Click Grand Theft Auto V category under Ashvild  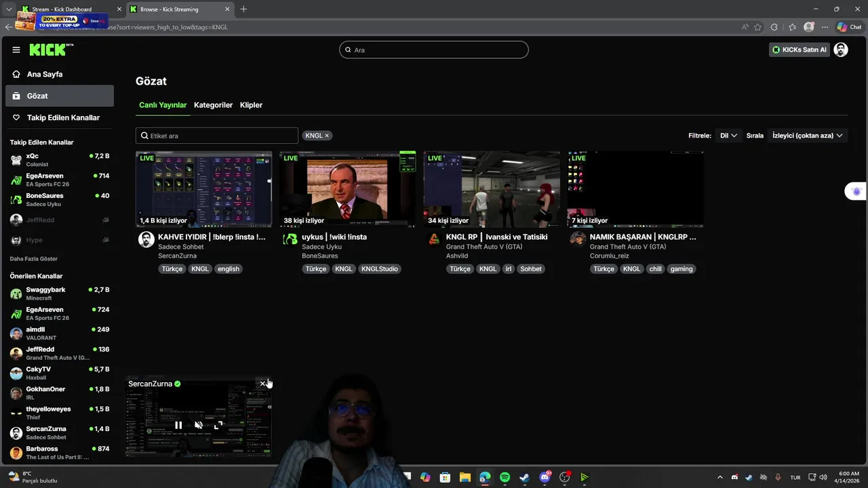coord(484,247)
